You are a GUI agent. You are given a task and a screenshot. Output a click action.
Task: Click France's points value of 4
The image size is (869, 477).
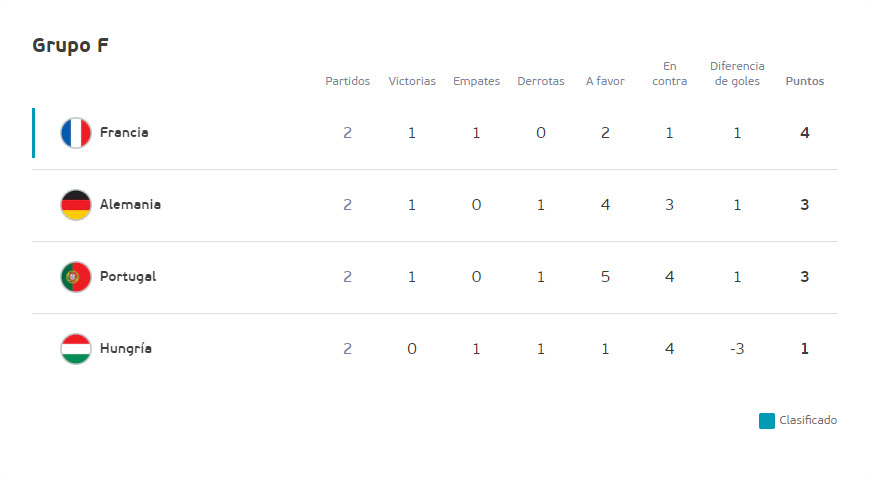pos(805,133)
